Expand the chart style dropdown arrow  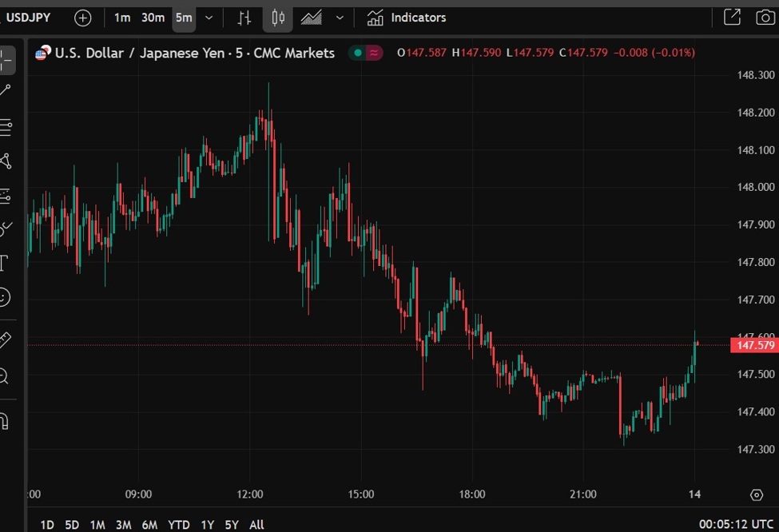[340, 18]
